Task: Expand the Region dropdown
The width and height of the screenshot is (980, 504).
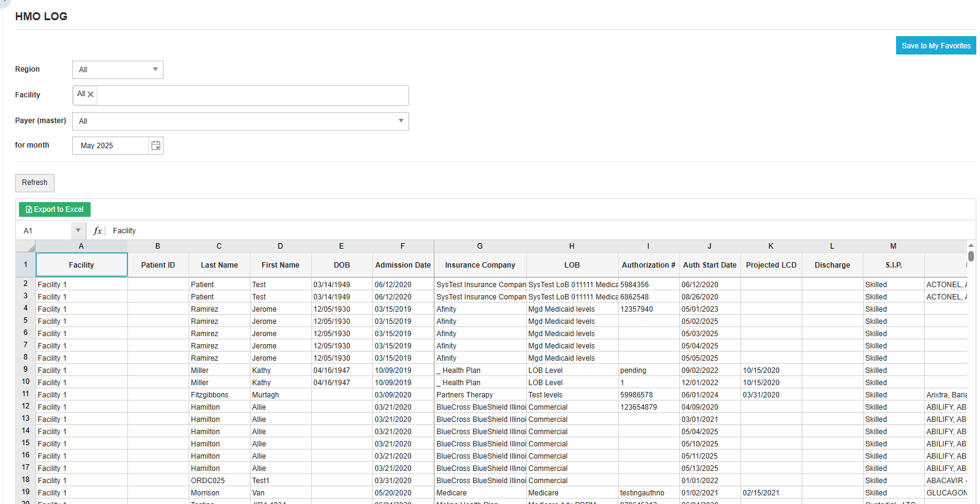Action: (x=156, y=69)
